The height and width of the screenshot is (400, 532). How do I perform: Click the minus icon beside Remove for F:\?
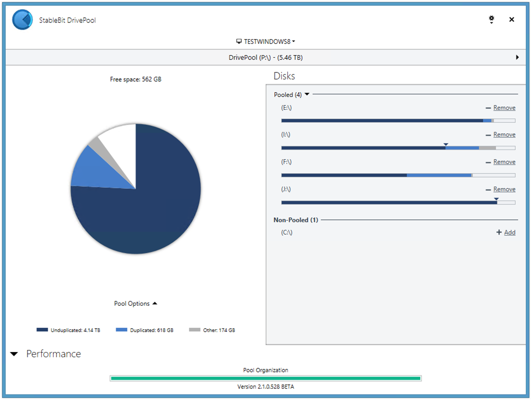488,162
